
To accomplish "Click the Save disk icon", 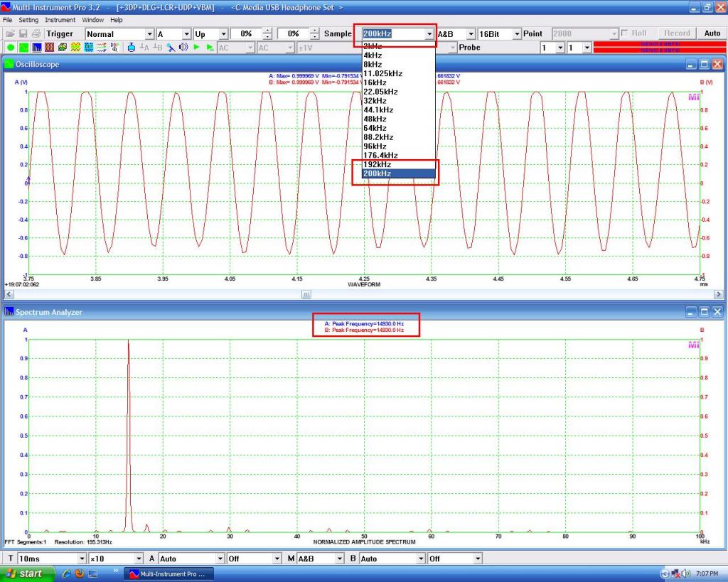I will click(x=23, y=33).
